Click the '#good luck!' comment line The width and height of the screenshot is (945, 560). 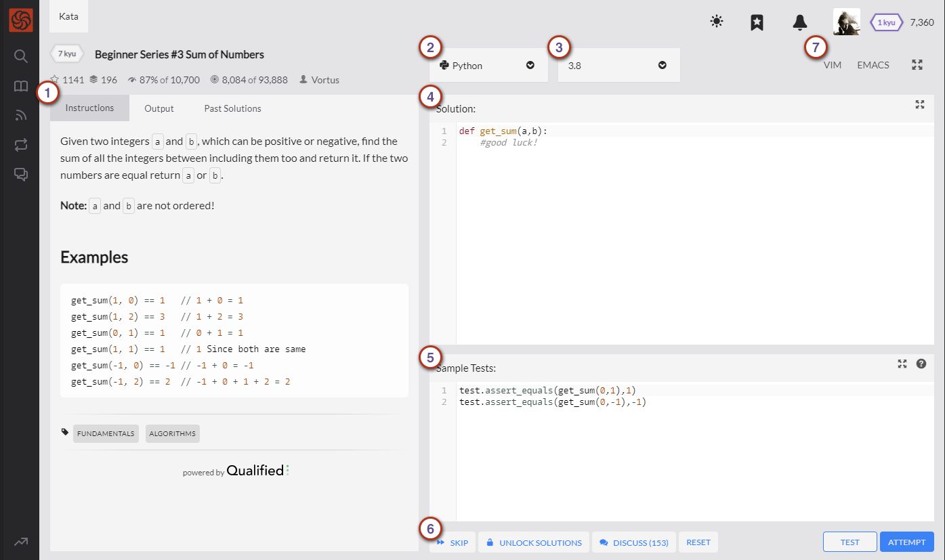[509, 143]
